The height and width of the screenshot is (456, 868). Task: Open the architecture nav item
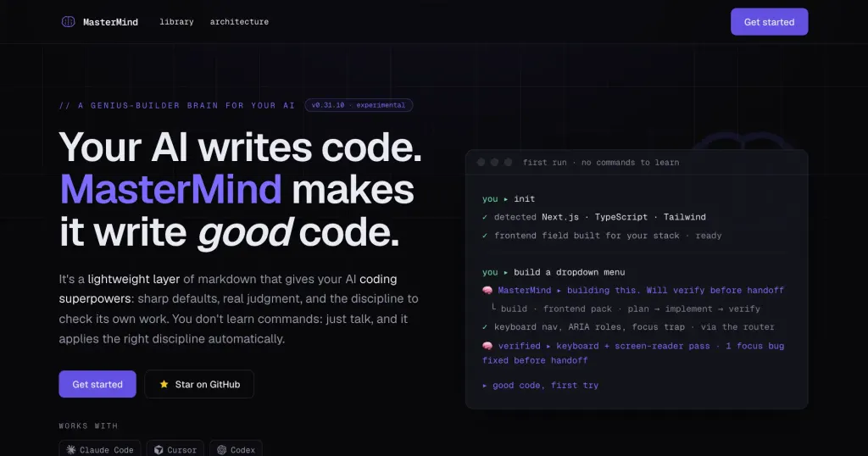tap(239, 22)
